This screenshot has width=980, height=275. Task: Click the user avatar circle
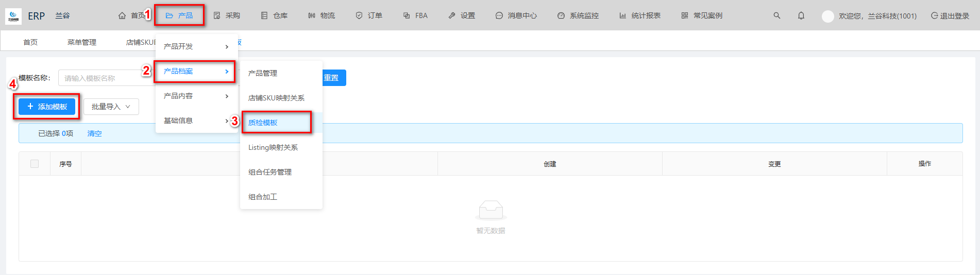pos(827,16)
